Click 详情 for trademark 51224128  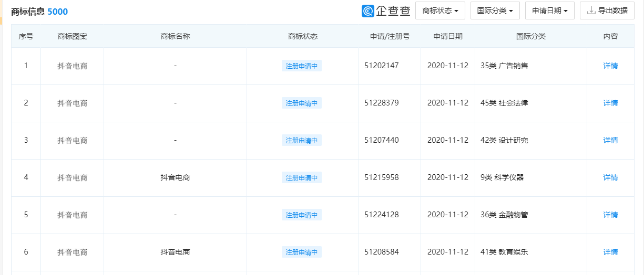coord(610,215)
